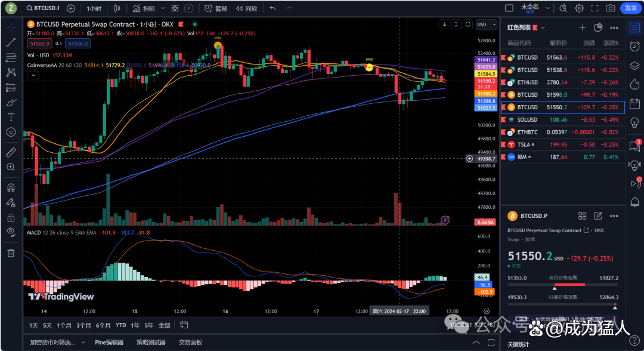Select the pattern drawing tool
The width and height of the screenshot is (644, 351).
point(11,72)
